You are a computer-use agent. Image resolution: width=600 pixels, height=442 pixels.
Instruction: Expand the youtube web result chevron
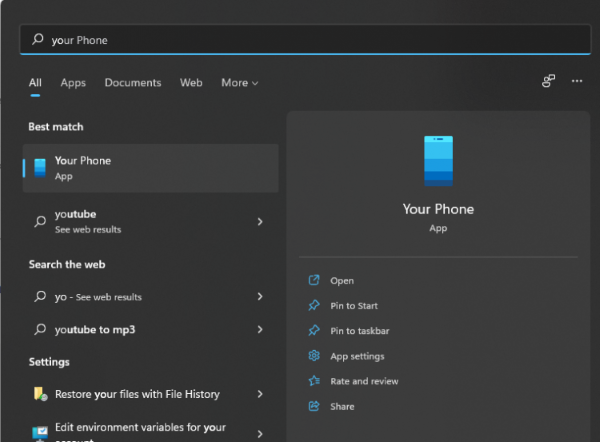260,221
